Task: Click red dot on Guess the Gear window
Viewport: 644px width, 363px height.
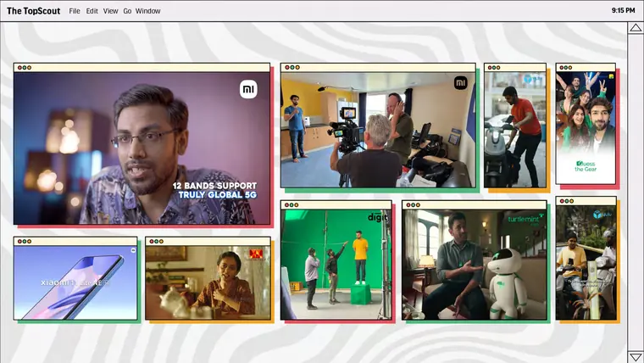Action: [561, 67]
